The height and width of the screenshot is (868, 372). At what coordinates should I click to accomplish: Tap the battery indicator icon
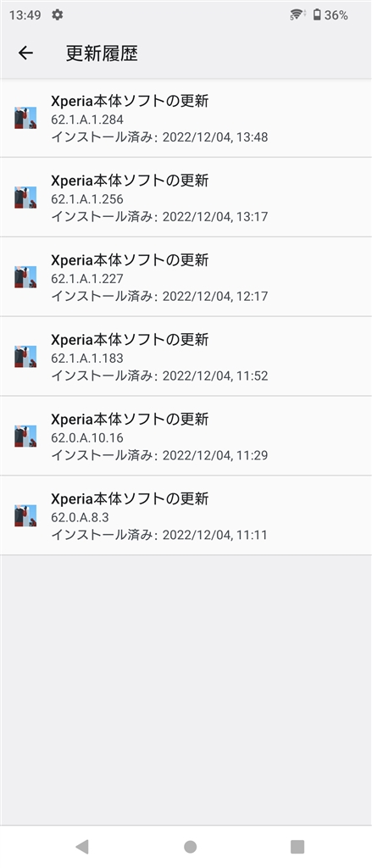coord(317,15)
